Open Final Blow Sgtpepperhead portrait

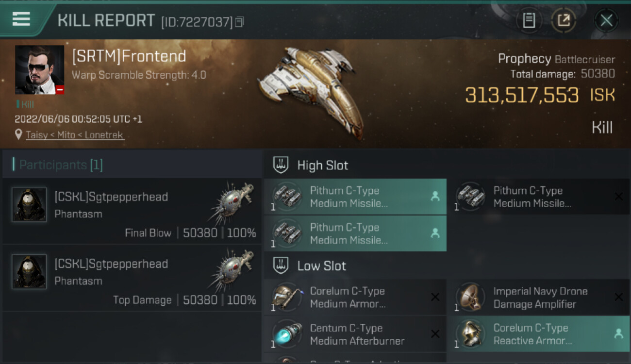29,205
